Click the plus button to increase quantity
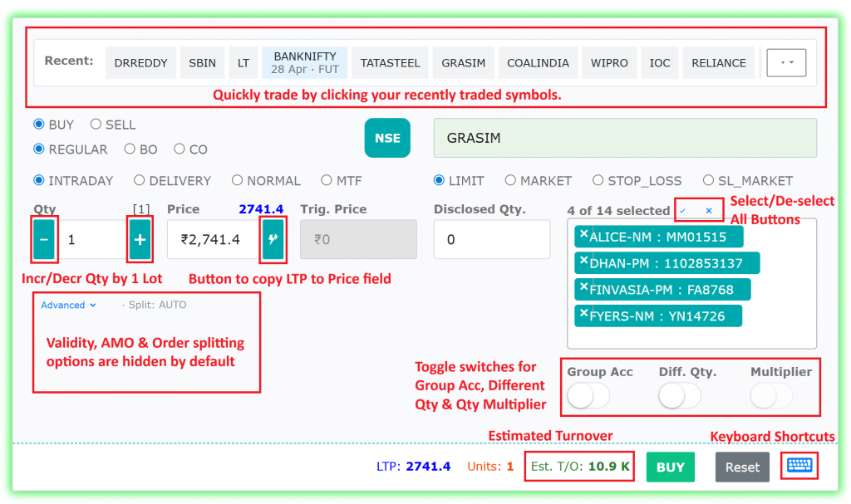The image size is (851, 504). [x=140, y=240]
